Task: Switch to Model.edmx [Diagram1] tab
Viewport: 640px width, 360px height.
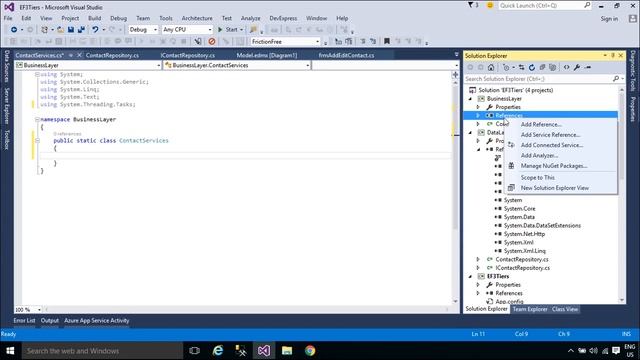Action: pyautogui.click(x=267, y=55)
